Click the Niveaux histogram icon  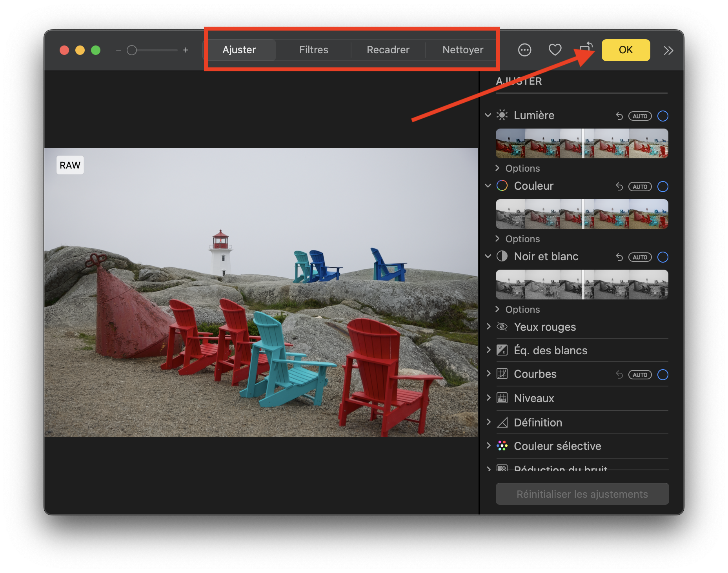tap(502, 398)
